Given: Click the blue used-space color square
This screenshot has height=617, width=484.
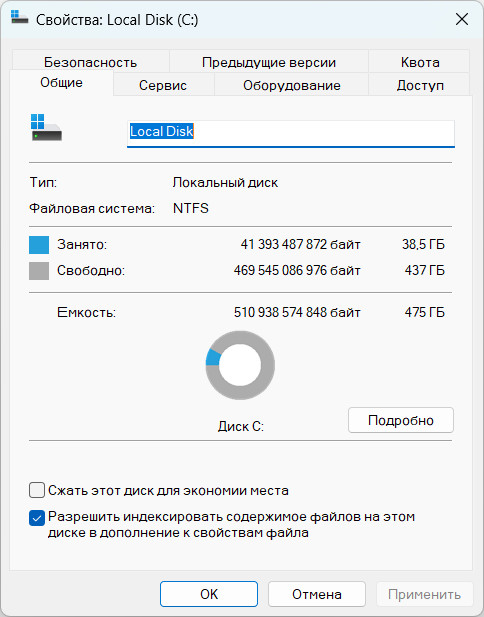Looking at the screenshot, I should click(x=39, y=245).
